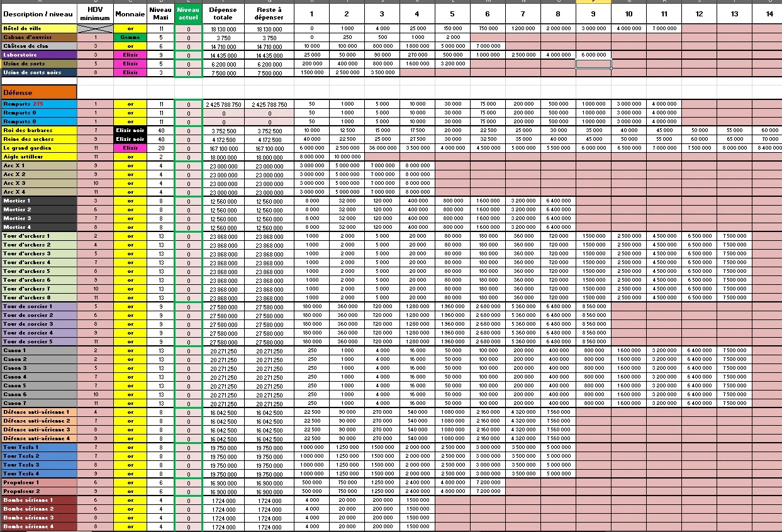Select the "Bombe aérienne 4" row label

(39, 526)
